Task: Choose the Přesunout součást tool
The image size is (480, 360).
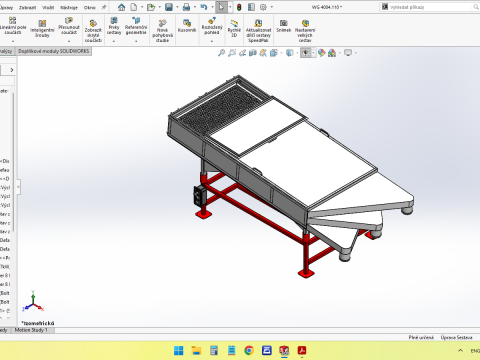Action: tap(69, 26)
